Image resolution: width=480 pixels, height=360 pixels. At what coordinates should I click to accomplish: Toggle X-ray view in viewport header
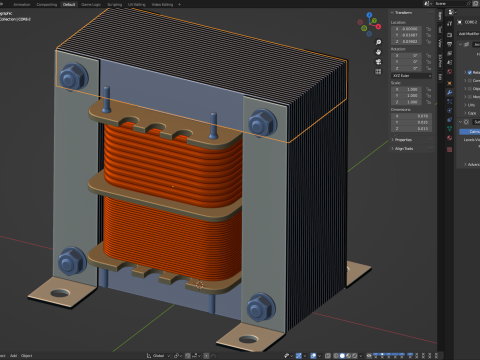tap(328, 356)
